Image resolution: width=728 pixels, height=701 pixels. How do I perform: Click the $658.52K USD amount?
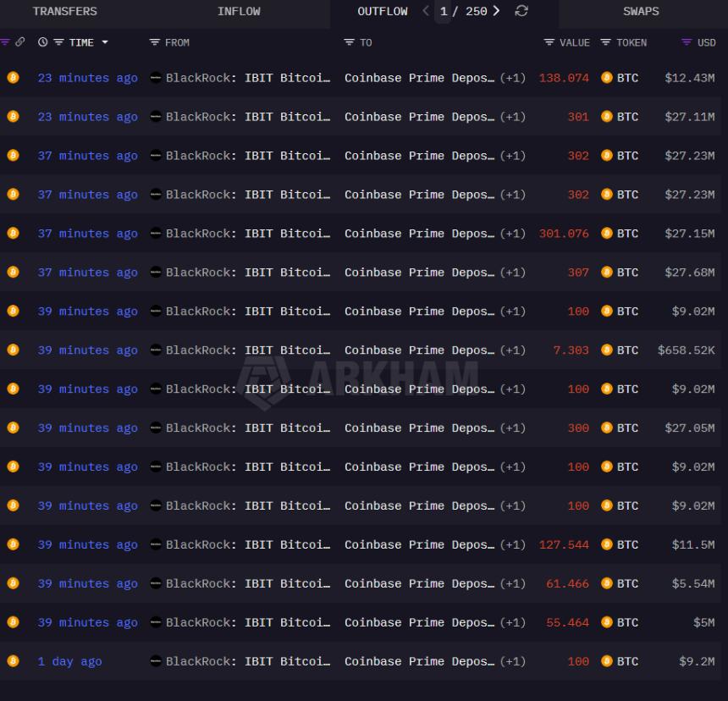(x=687, y=350)
